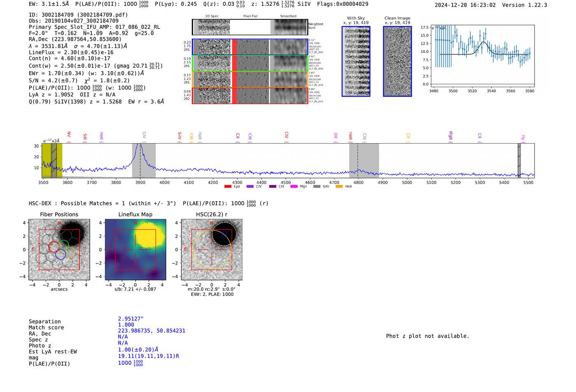The height and width of the screenshot is (392, 576).
Task: Click the SiIV gray legend swatch
Action: [316, 187]
